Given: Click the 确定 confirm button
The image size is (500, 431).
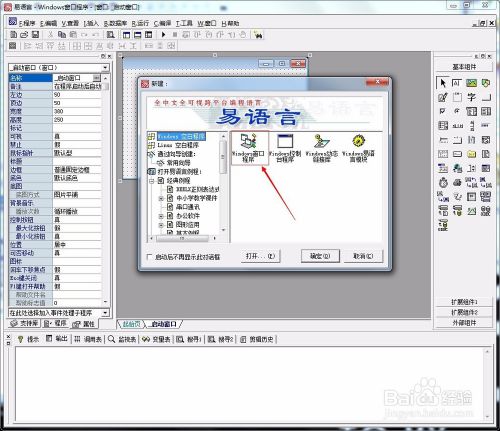Looking at the screenshot, I should tap(320, 256).
